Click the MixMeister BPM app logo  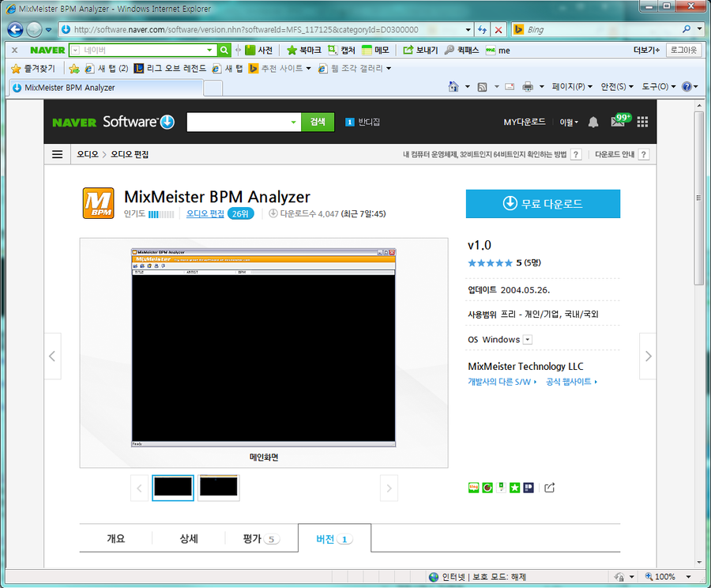(99, 202)
